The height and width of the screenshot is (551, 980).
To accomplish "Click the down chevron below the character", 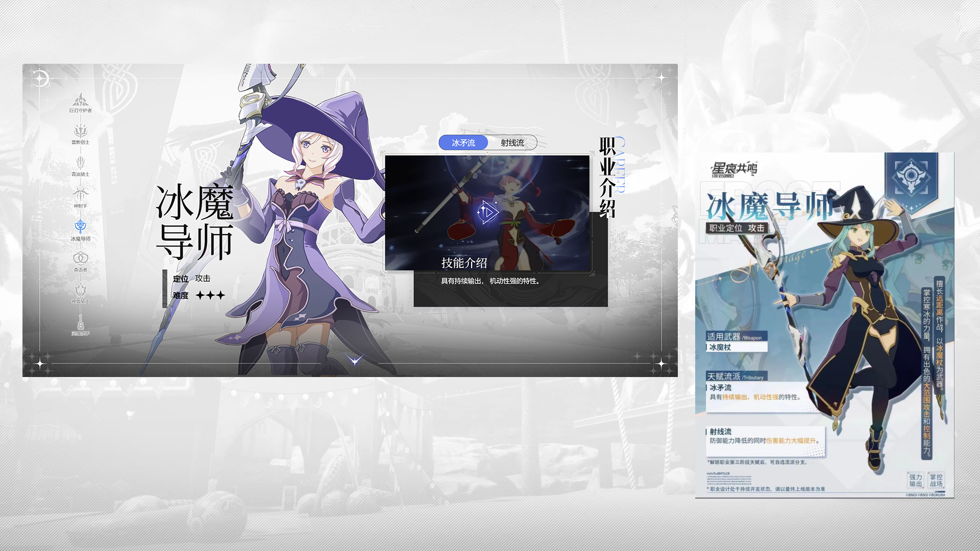I will click(x=355, y=361).
